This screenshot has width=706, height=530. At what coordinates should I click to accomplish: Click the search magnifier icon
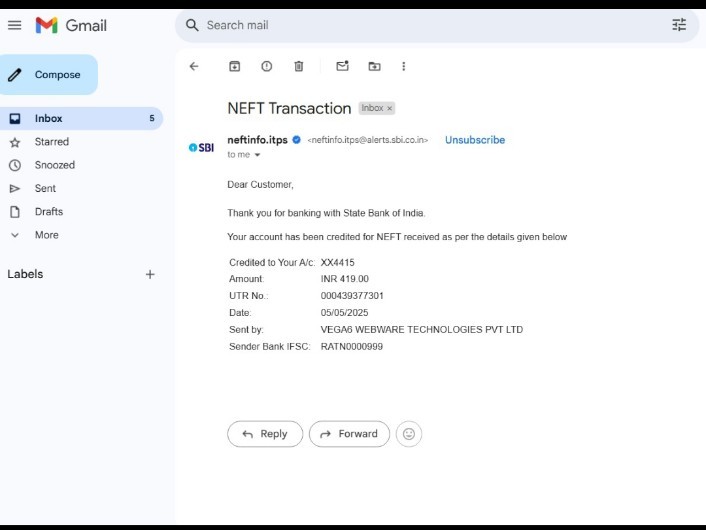(192, 25)
